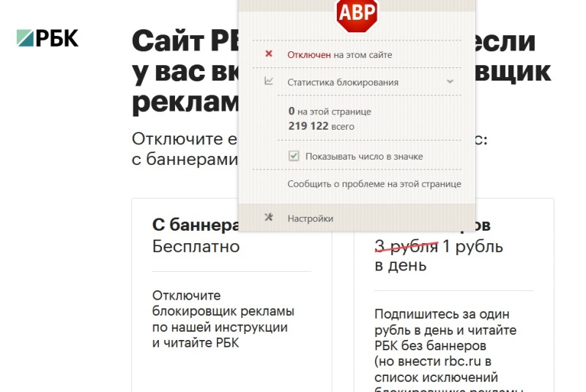The image size is (586, 392).
Task: Click the settings wrench icon
Action: click(x=269, y=217)
